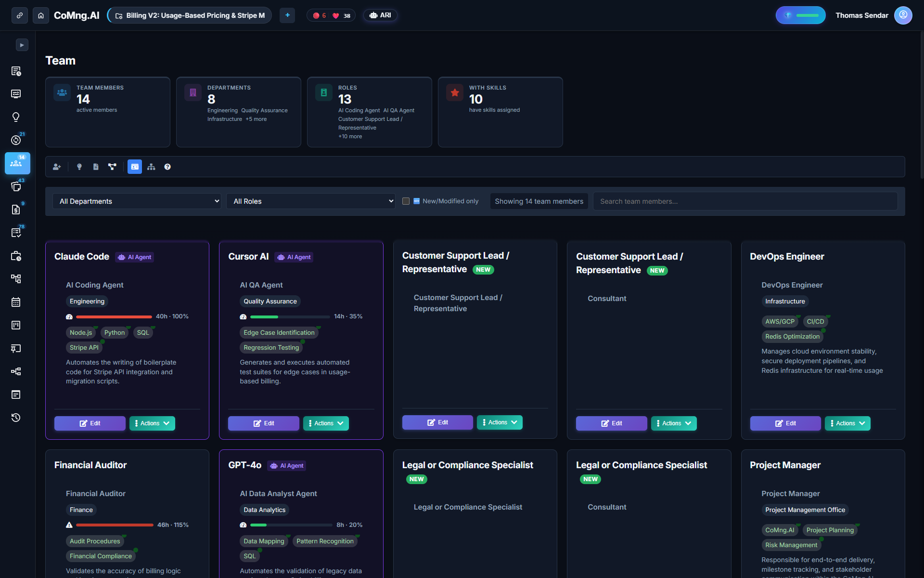This screenshot has height=578, width=924.
Task: Enable New/Modified only checkbox
Action: pyautogui.click(x=406, y=201)
